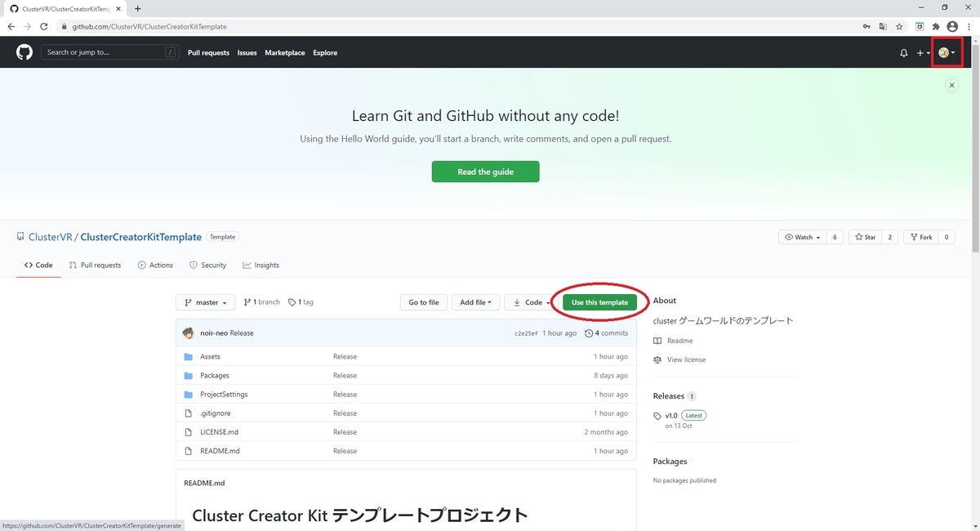Go back in the browser
This screenshot has width=980, height=531.
coord(11,26)
